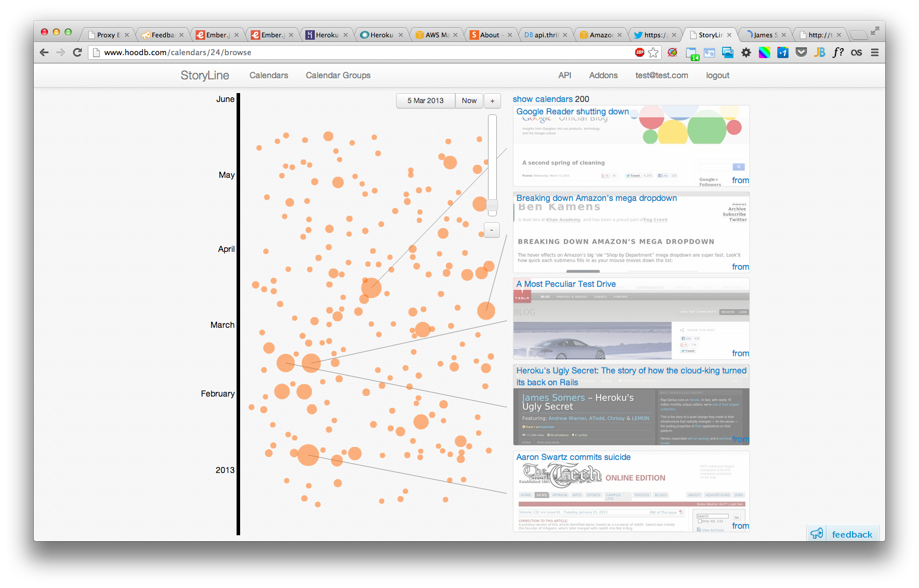Viewport: 919px width, 588px height.
Task: Open the Calendars menu item
Action: point(269,75)
